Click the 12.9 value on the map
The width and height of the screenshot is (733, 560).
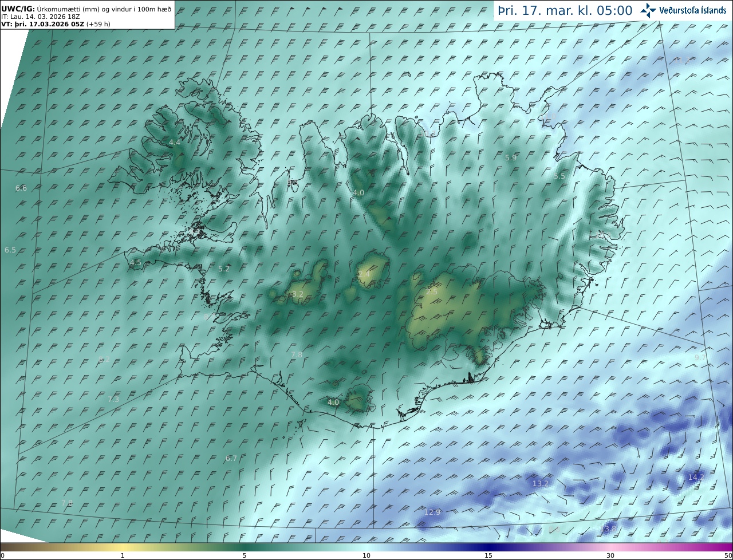[432, 512]
